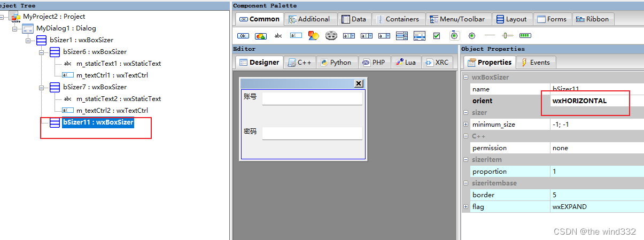Choose the wxSlider palette icon
The height and width of the screenshot is (240, 644).
click(x=507, y=36)
